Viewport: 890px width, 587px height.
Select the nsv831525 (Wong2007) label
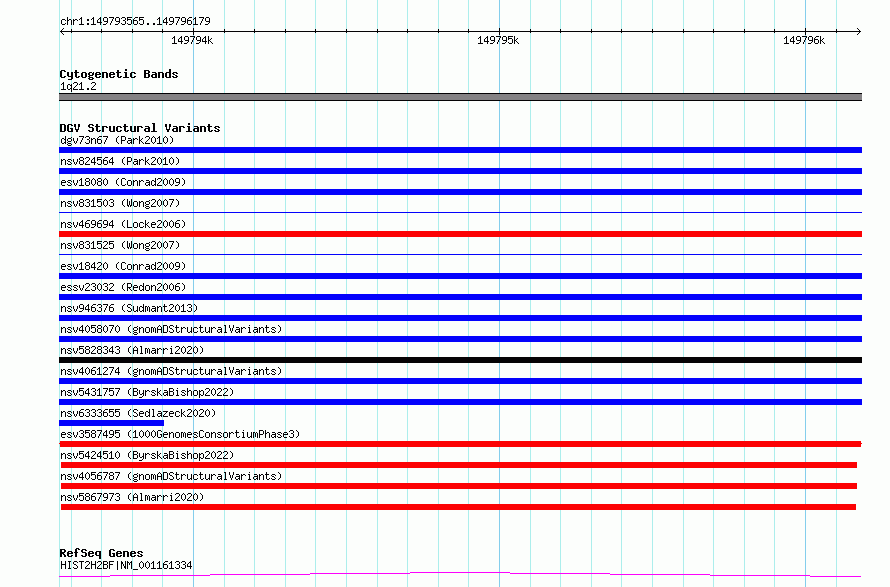(x=120, y=245)
